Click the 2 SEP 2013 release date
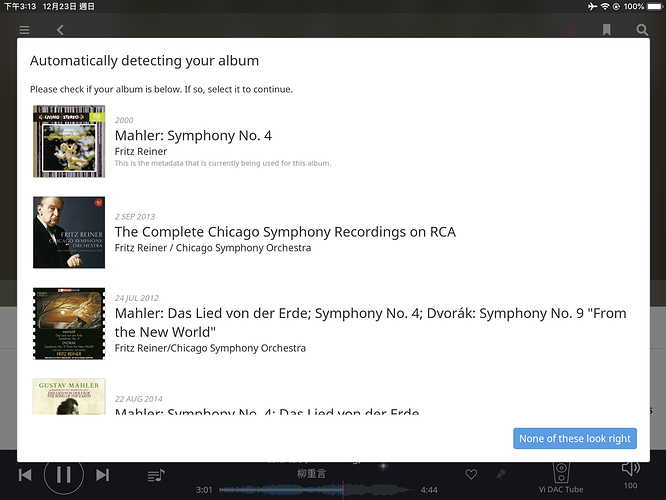The width and height of the screenshot is (666, 500). click(x=135, y=217)
